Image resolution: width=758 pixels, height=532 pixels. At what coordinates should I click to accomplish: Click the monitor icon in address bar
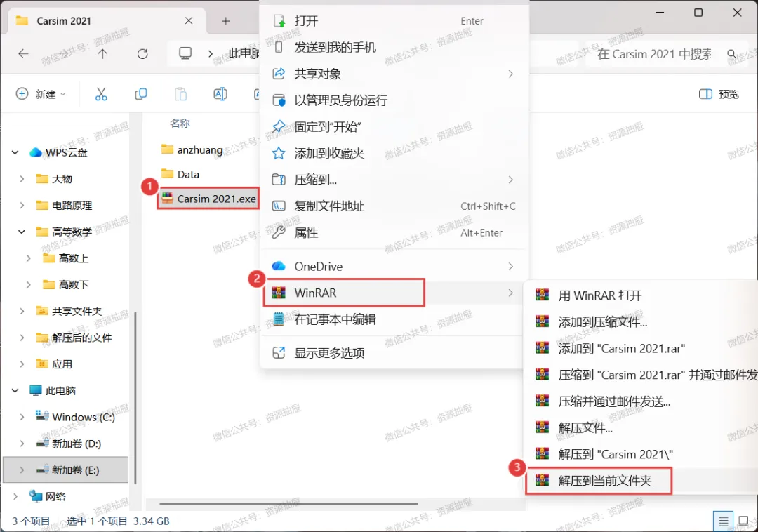pyautogui.click(x=185, y=53)
